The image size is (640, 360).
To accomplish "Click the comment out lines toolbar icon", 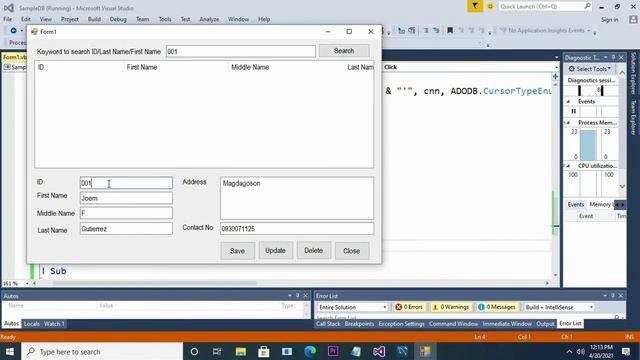I will (x=426, y=30).
